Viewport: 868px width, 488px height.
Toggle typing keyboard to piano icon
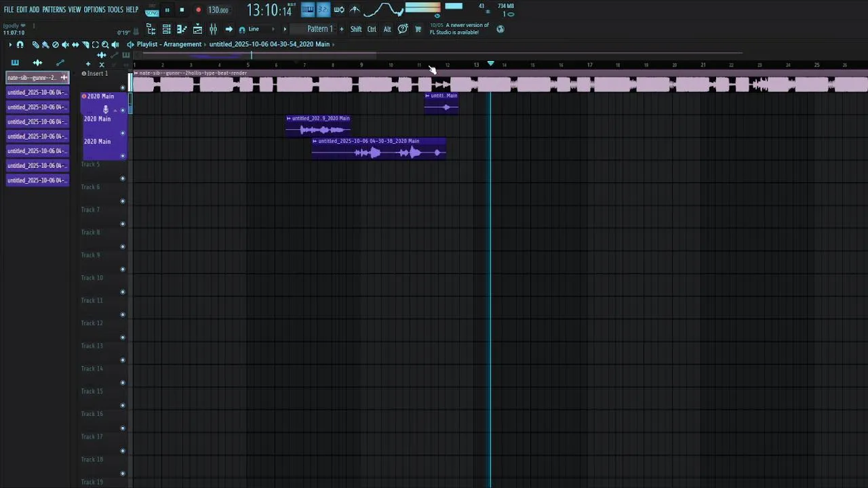click(x=307, y=9)
